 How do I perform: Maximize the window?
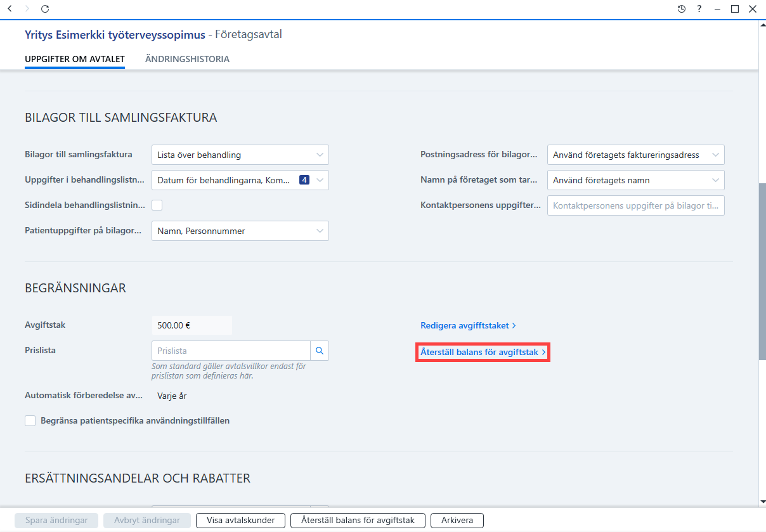point(735,9)
